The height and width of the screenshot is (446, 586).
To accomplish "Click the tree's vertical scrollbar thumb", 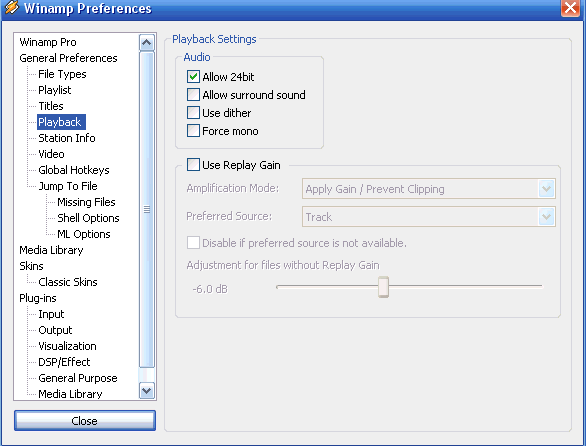I will (x=146, y=210).
